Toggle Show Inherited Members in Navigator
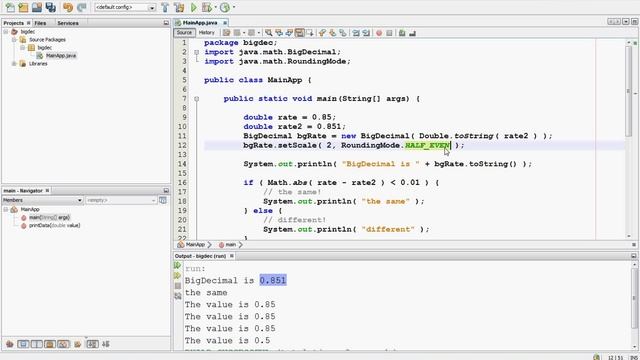The image size is (640, 360). point(10,344)
